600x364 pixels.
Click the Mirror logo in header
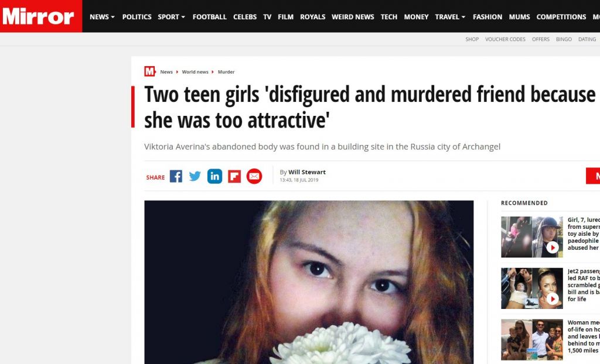pos(38,16)
